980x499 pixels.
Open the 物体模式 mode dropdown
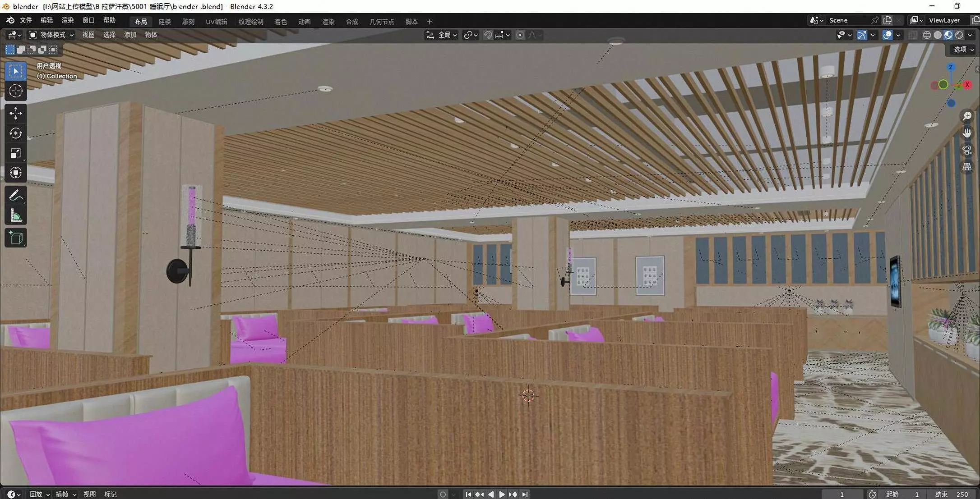point(52,35)
